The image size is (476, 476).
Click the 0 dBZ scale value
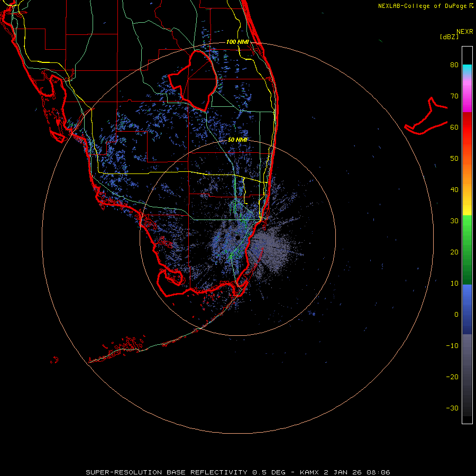(x=456, y=315)
